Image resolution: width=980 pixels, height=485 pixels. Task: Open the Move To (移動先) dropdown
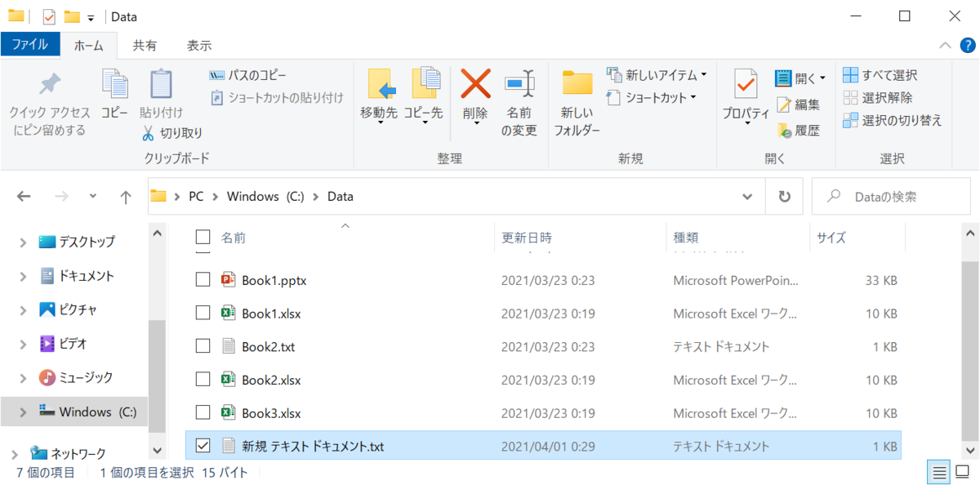[x=378, y=96]
